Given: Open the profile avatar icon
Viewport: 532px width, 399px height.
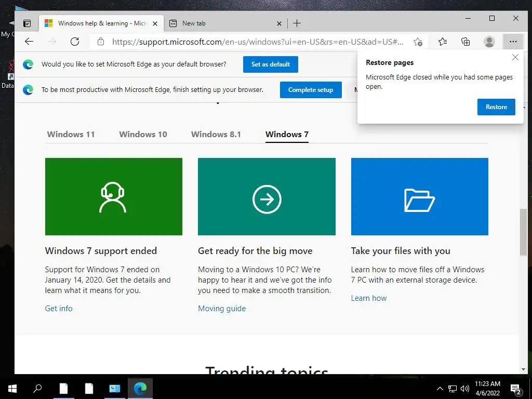Looking at the screenshot, I should tap(489, 42).
